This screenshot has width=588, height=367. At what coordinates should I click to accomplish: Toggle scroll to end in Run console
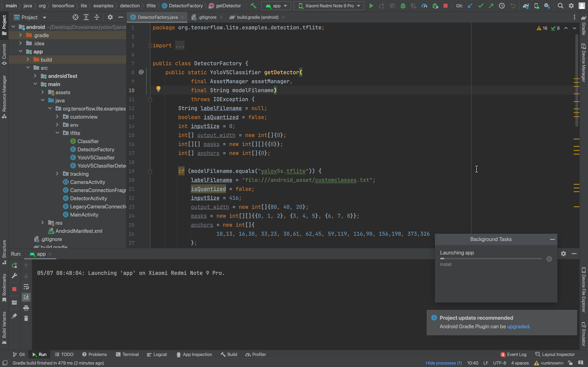point(26,297)
